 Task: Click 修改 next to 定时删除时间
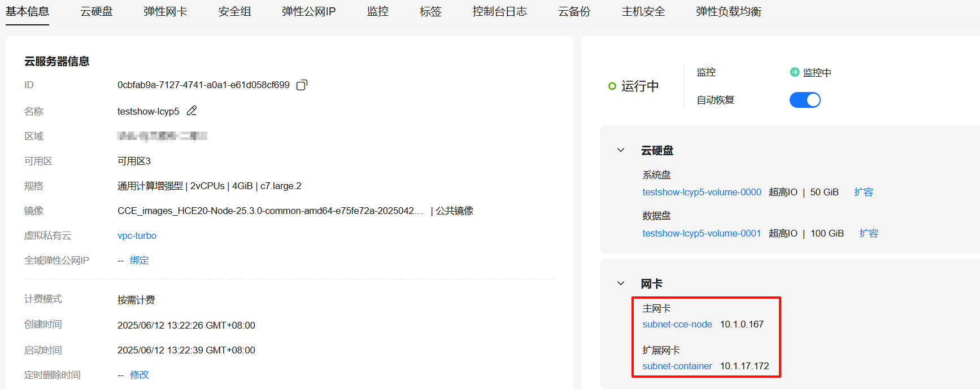pos(140,375)
